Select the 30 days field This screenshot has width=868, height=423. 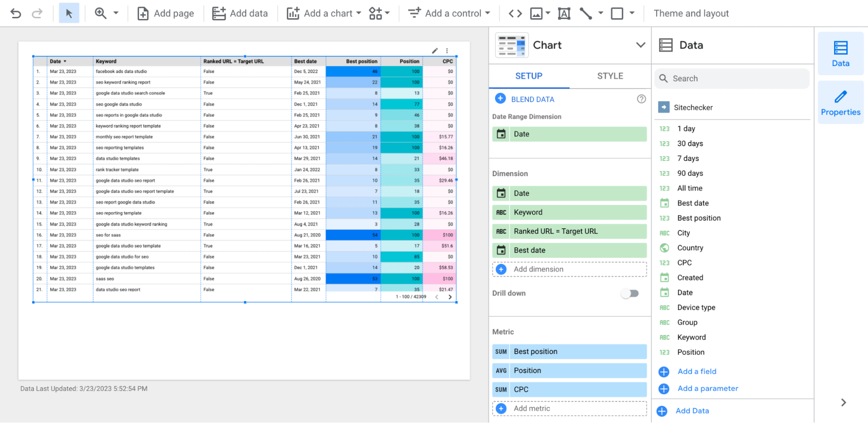tap(690, 144)
